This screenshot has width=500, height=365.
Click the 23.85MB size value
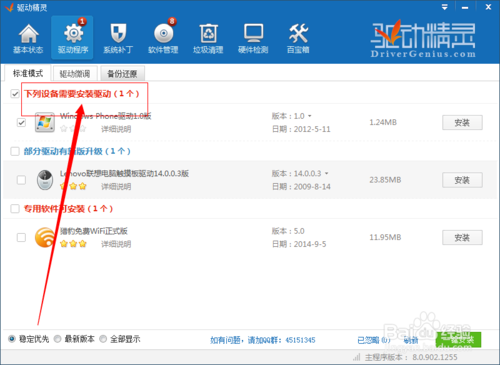[385, 180]
